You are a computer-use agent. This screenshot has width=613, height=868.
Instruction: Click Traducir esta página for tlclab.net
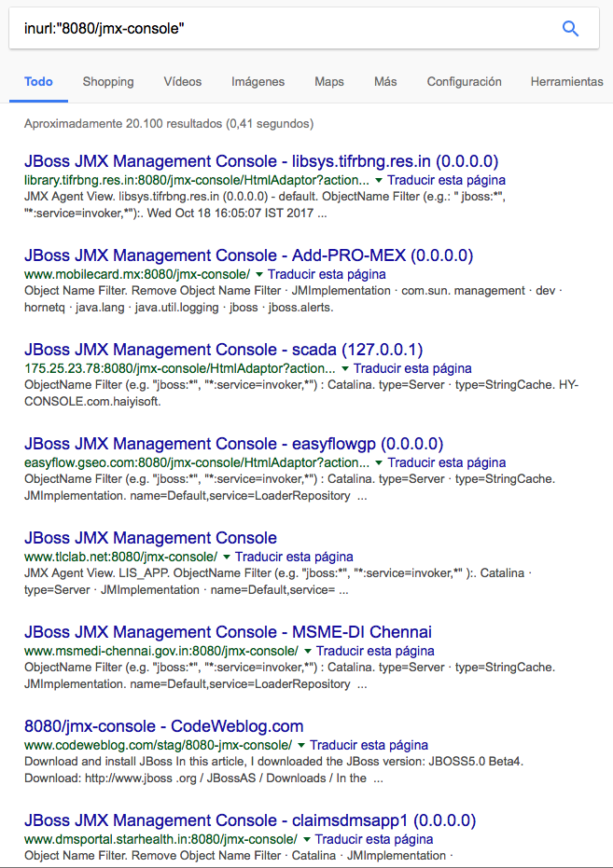tap(294, 557)
